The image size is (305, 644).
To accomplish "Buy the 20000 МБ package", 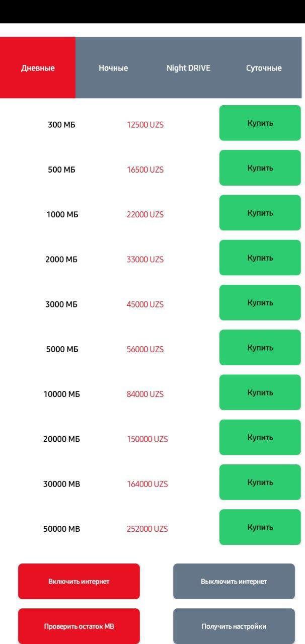I will coord(260,437).
